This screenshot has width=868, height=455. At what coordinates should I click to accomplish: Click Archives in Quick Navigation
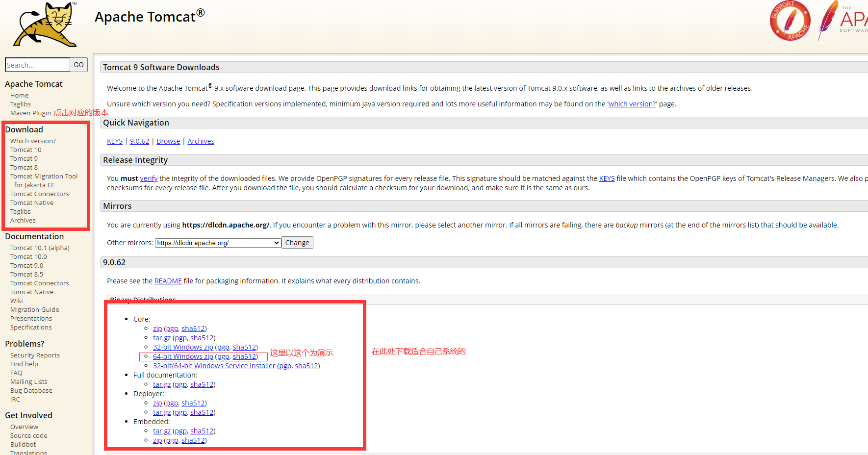tap(201, 141)
